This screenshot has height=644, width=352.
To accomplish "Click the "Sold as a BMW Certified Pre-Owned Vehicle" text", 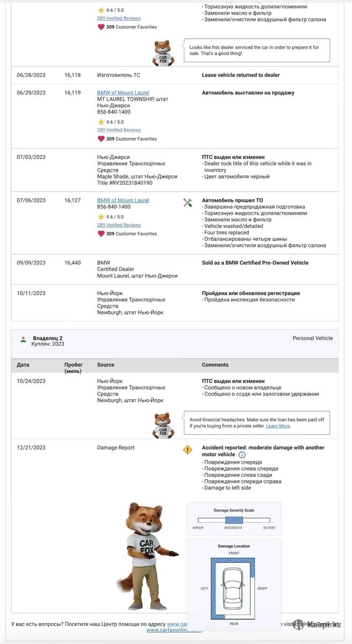I will [x=255, y=263].
